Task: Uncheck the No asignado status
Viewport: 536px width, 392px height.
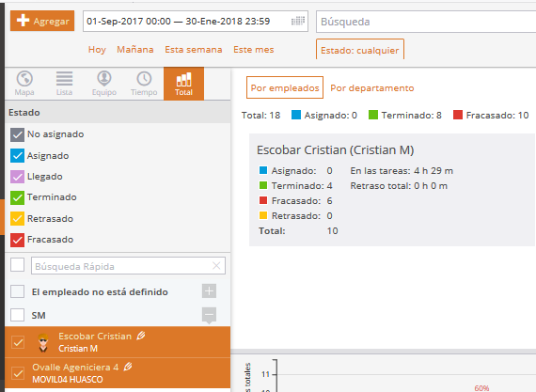Action: click(17, 134)
